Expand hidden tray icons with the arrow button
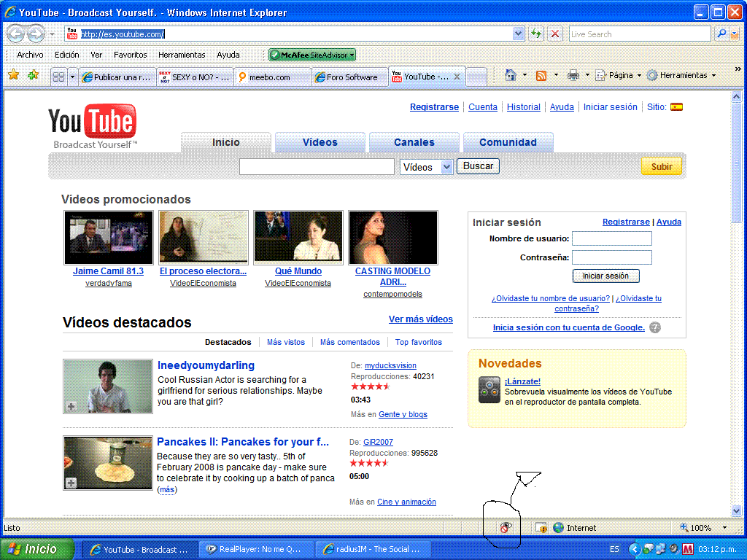The image size is (747, 560). coord(634,549)
